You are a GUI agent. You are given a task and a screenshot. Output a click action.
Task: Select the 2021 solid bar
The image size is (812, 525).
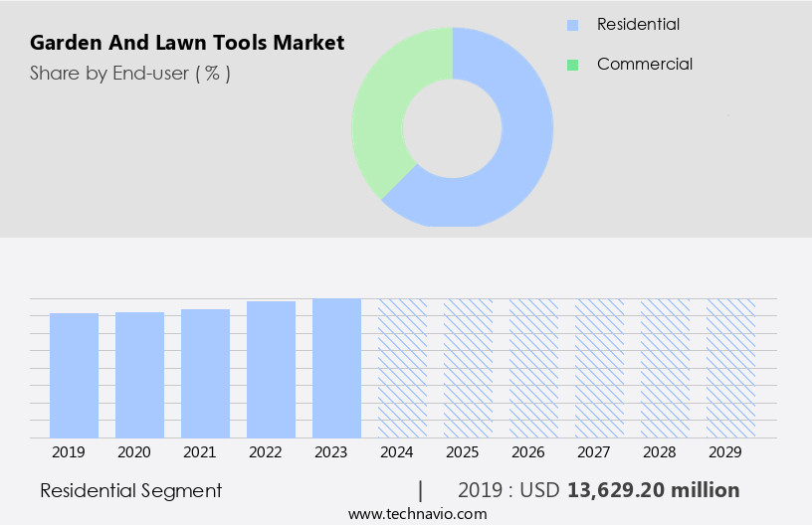pyautogui.click(x=206, y=373)
